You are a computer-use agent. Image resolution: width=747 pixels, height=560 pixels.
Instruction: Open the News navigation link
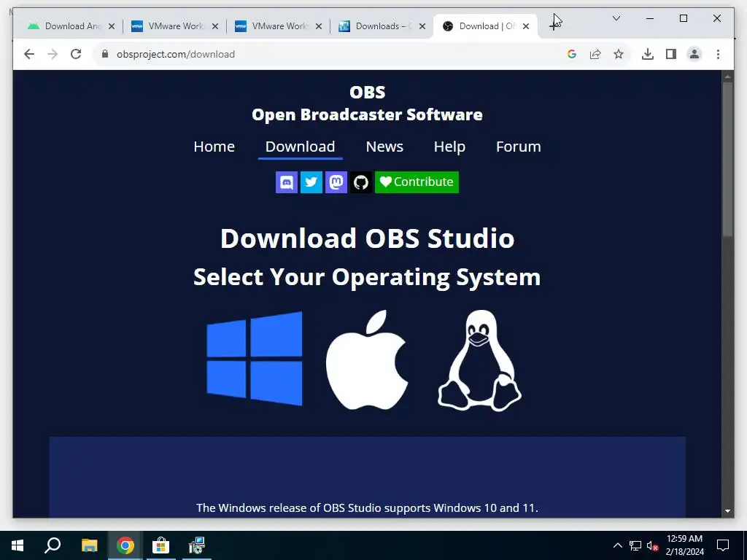click(384, 147)
